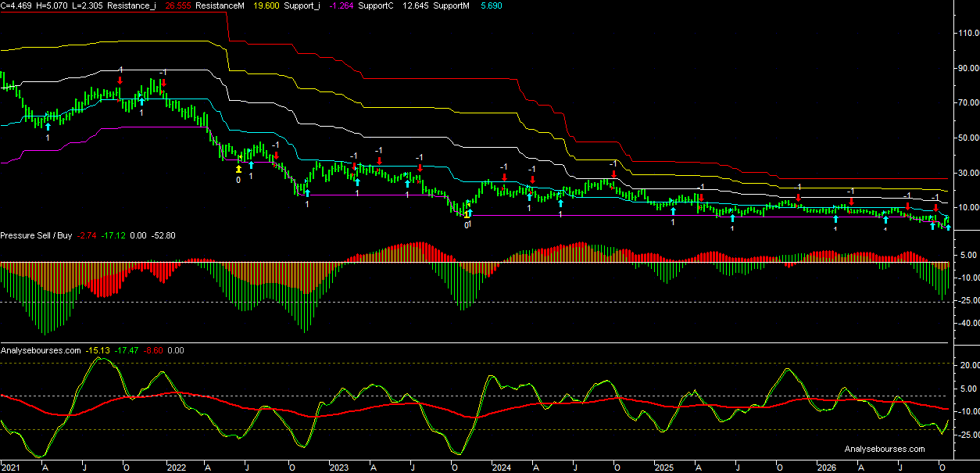Click the 12.645 SupportC value
This screenshot has height=473, width=980.
[x=415, y=5]
